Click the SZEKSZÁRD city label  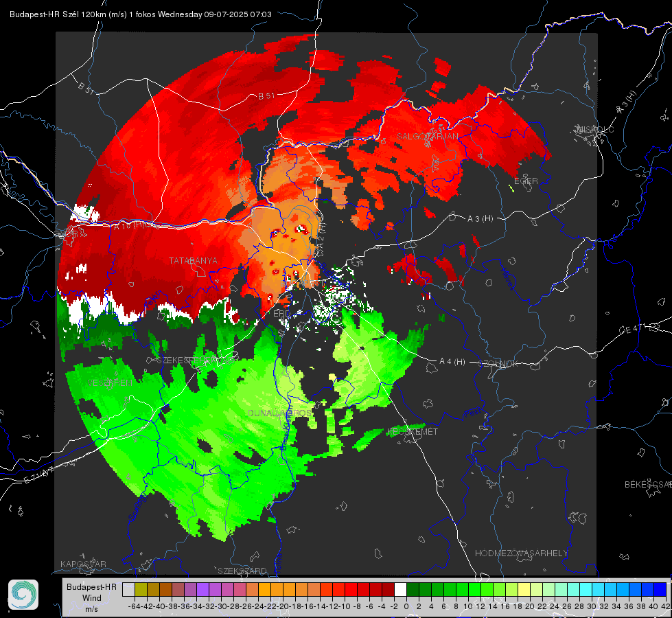pyautogui.click(x=242, y=571)
